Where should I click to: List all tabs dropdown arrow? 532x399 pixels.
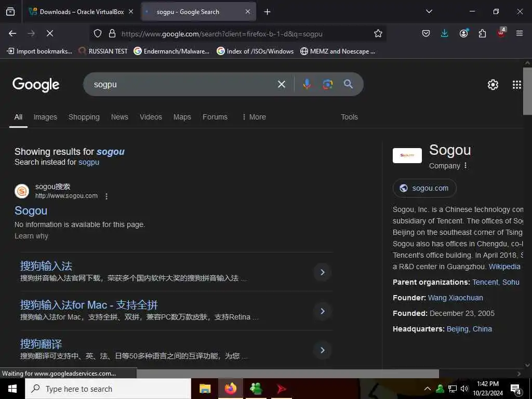coord(429,11)
